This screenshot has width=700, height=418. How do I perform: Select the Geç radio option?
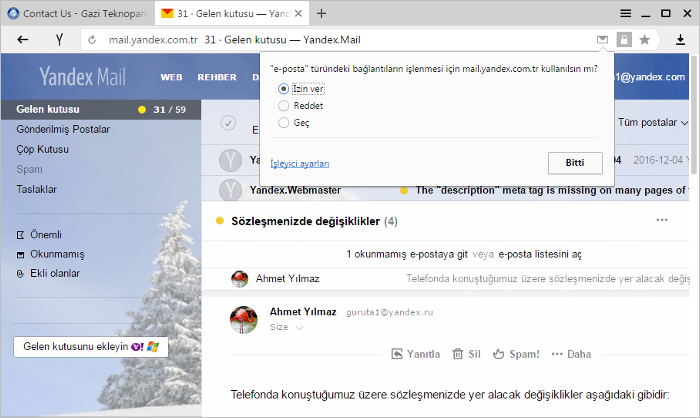[283, 122]
